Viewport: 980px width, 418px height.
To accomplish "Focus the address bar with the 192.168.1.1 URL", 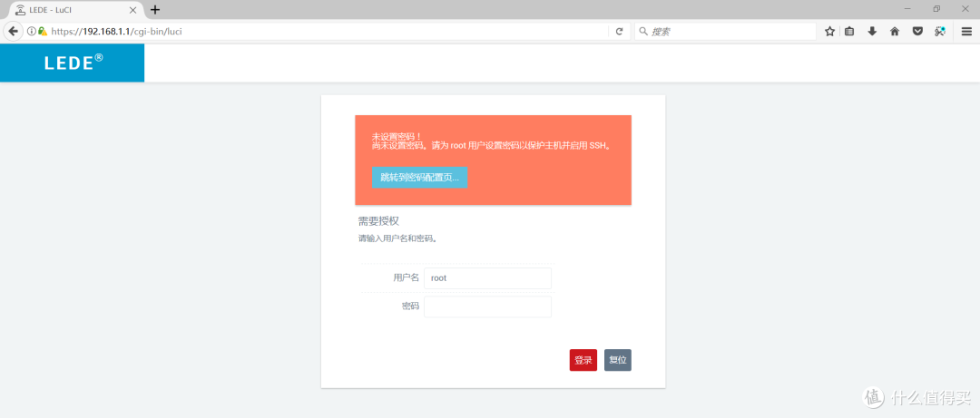I will click(328, 31).
